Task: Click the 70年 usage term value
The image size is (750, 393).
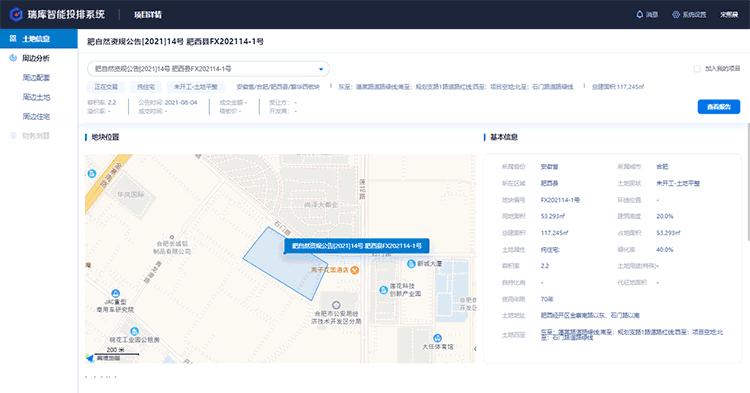Action: (547, 299)
